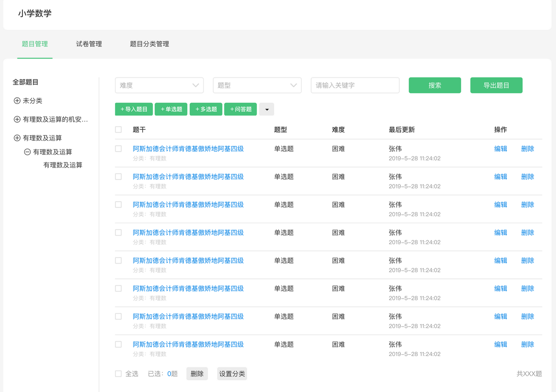The height and width of the screenshot is (392, 556).
Task: Click the green 搜索 button
Action: point(435,86)
